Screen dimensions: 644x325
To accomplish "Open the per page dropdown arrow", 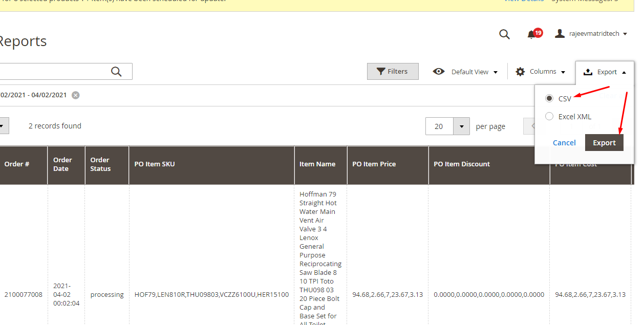I will 461,126.
